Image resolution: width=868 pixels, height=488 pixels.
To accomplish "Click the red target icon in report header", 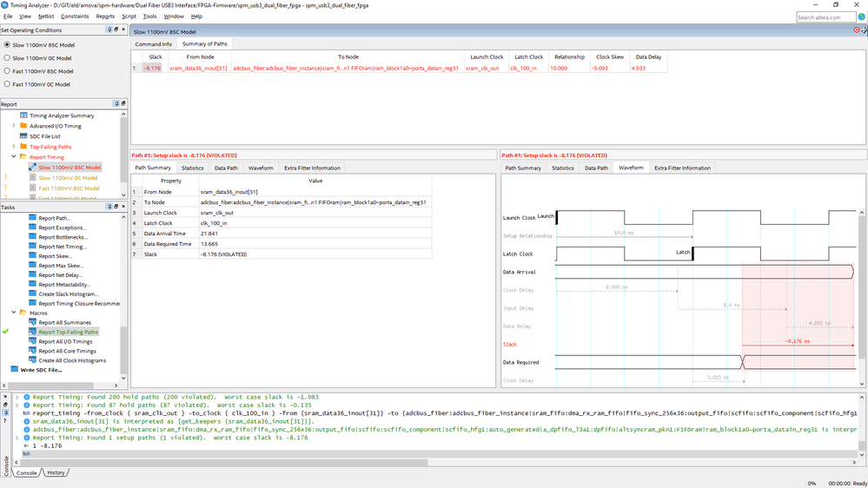I will [x=857, y=30].
